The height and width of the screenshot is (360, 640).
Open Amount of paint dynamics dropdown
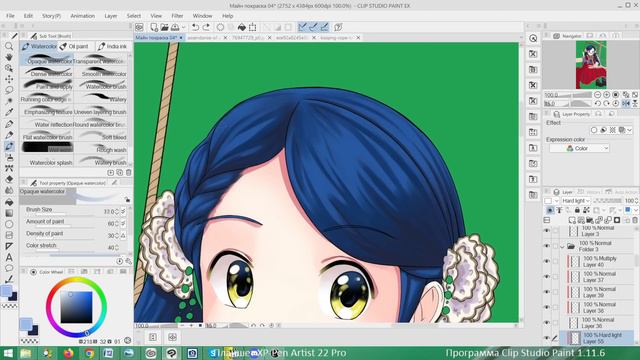point(123,223)
